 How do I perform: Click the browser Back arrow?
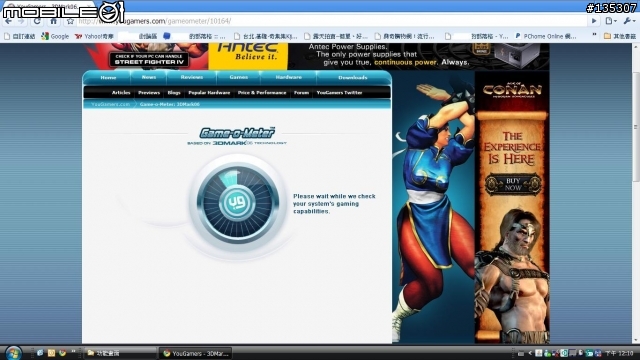tap(8, 21)
